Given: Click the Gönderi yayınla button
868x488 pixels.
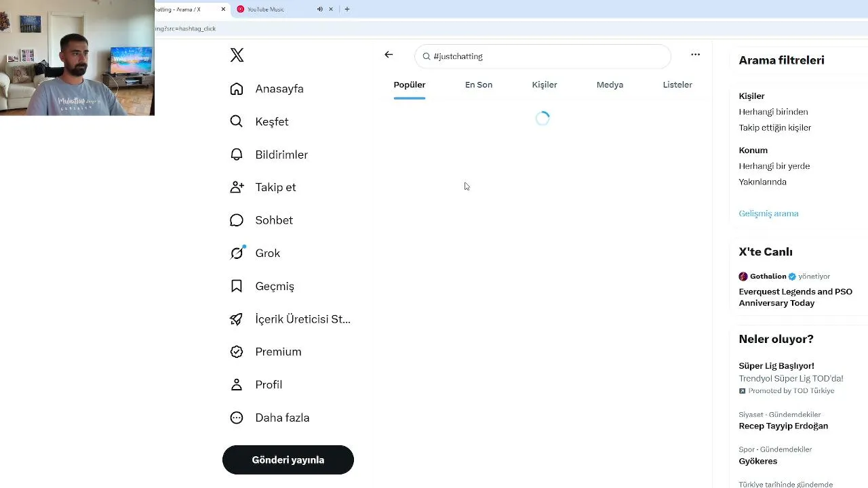Looking at the screenshot, I should [x=288, y=460].
